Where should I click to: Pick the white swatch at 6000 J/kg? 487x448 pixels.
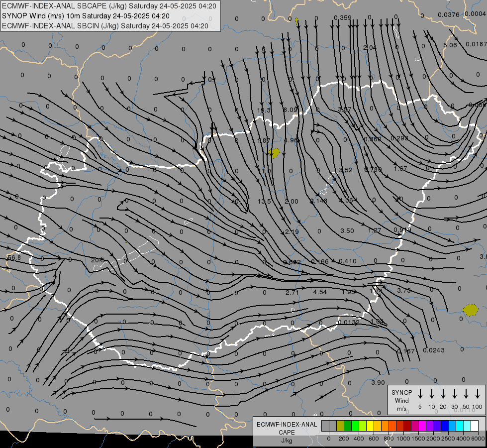pyautogui.click(x=474, y=426)
